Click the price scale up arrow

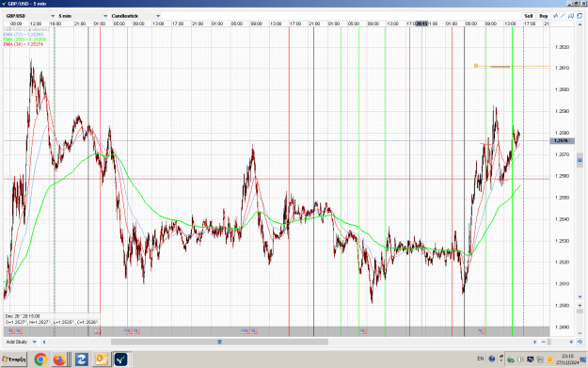580,25
